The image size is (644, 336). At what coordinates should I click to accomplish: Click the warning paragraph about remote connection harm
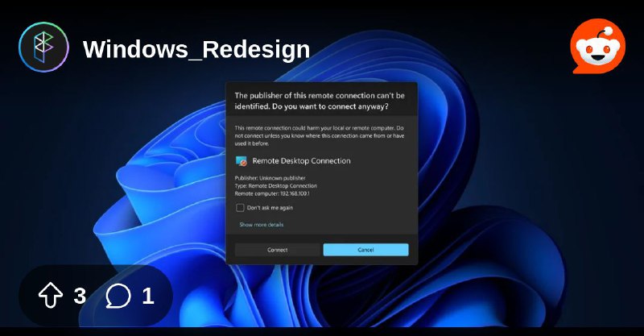[320, 135]
